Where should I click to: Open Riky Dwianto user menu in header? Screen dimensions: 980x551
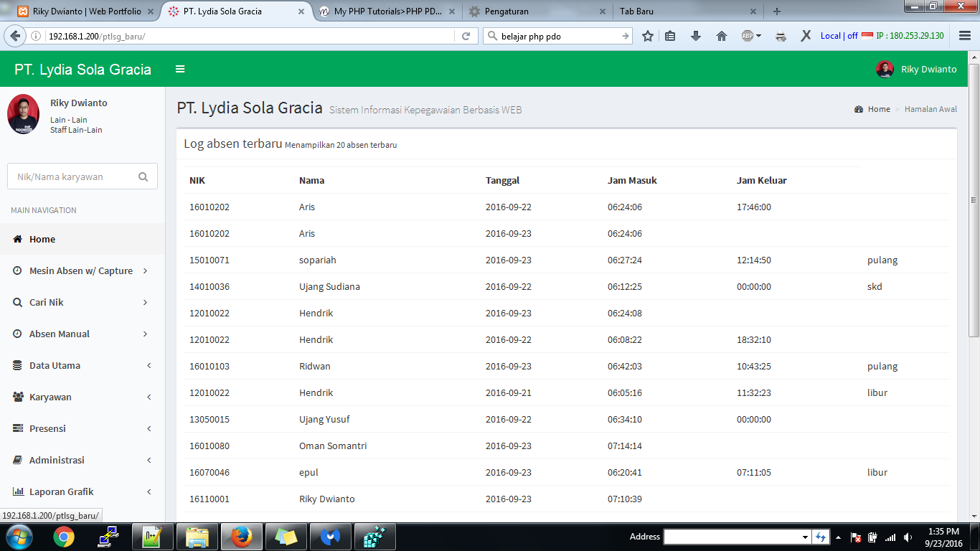(916, 69)
